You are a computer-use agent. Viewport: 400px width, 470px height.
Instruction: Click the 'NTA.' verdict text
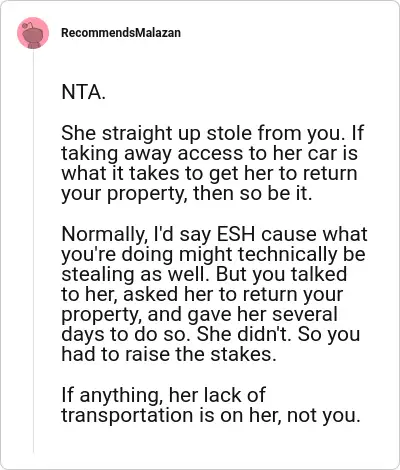coord(83,92)
